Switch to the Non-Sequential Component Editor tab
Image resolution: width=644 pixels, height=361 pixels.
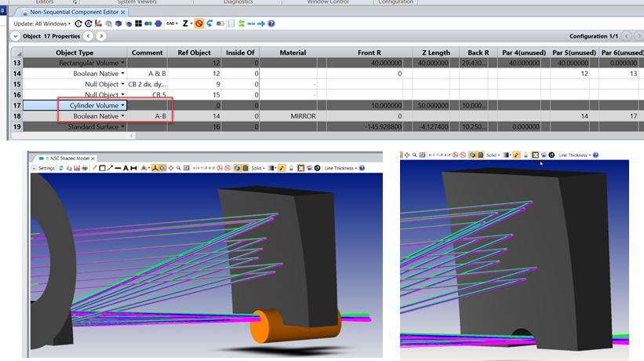(x=75, y=11)
